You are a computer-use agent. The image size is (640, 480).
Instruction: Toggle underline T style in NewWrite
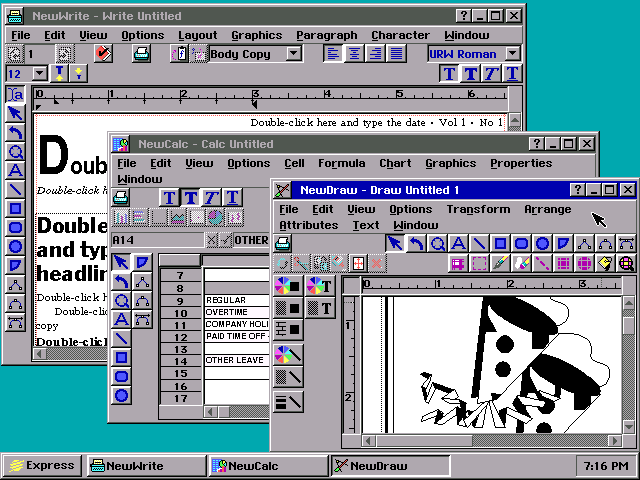[x=512, y=74]
